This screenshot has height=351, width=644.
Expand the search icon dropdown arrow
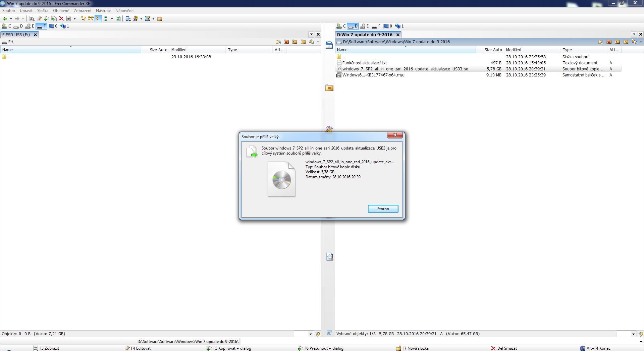74,19
